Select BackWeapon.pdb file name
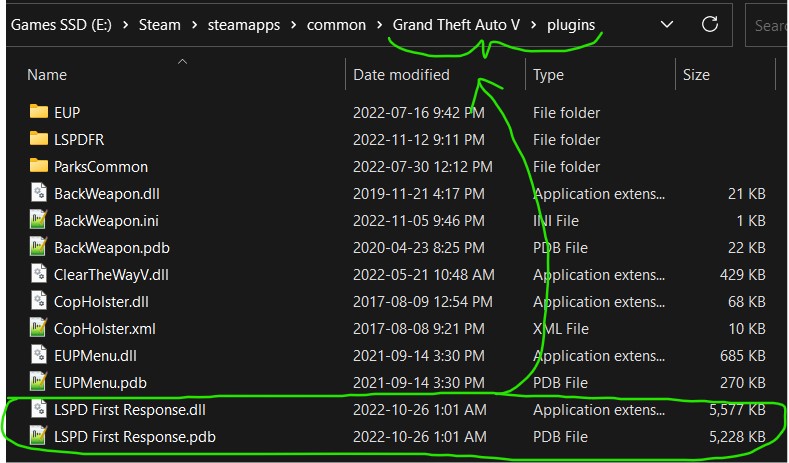789x463 pixels. click(112, 248)
